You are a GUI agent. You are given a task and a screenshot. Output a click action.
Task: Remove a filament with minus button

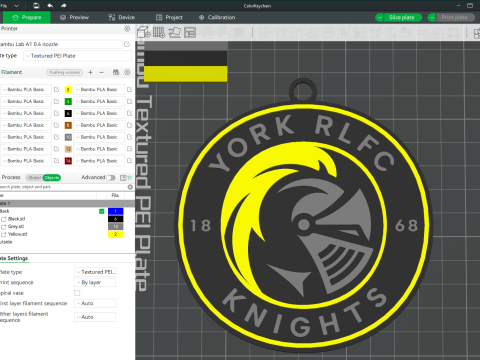(101, 72)
